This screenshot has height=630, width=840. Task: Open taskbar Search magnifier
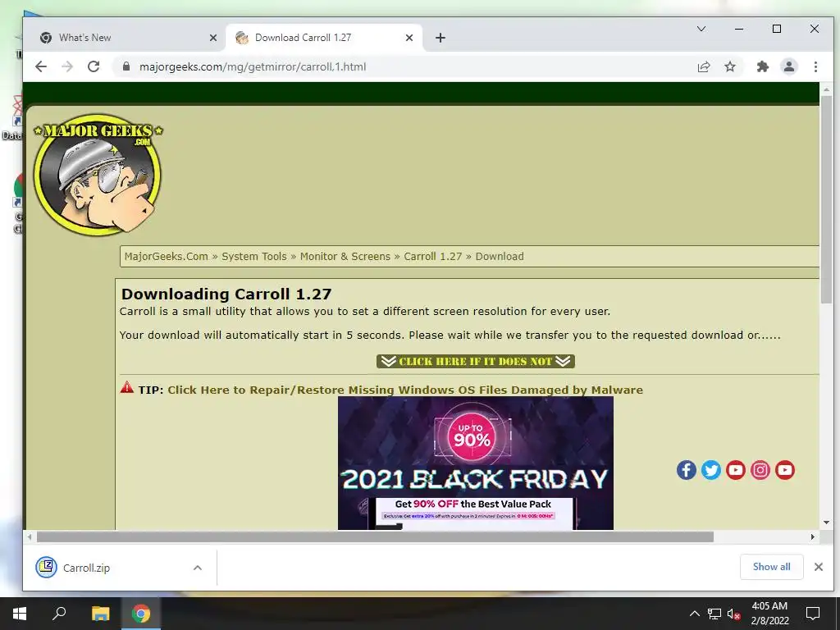coord(59,614)
